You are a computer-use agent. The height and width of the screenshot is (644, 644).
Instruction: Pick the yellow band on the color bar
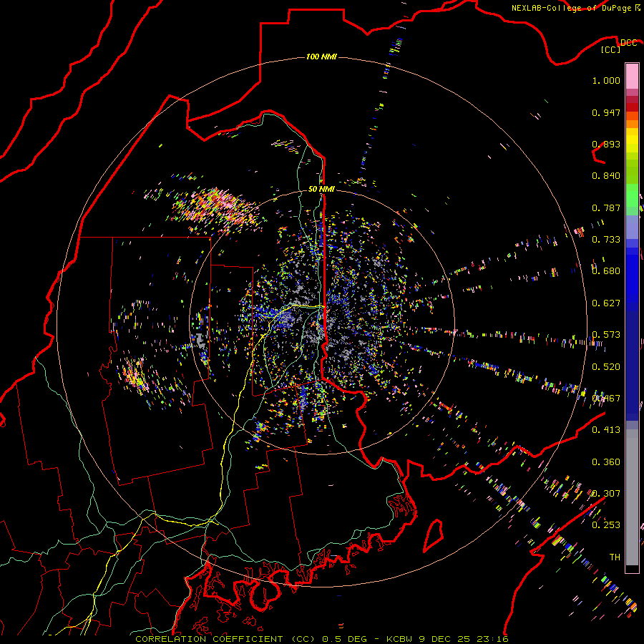tap(632, 140)
